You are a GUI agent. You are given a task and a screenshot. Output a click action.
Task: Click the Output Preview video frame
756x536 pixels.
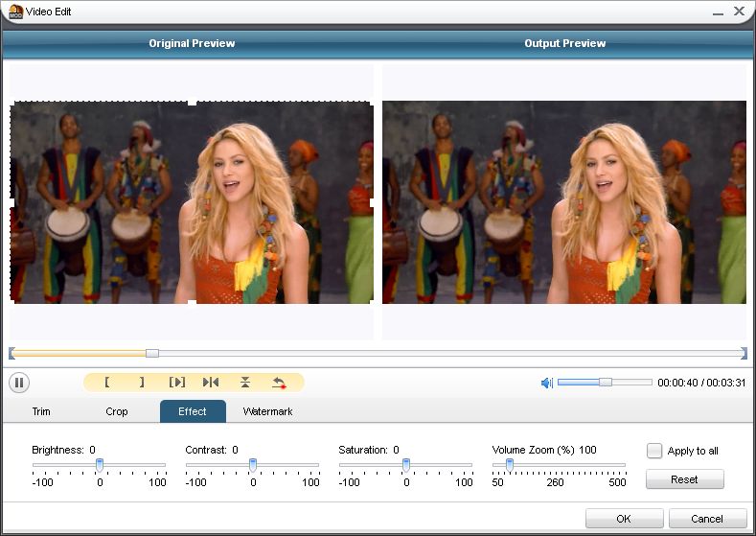coord(564,202)
